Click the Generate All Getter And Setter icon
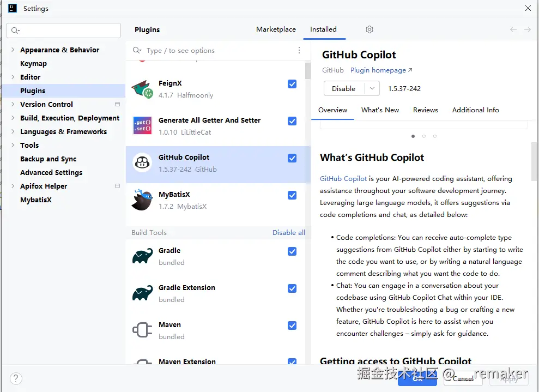The width and height of the screenshot is (539, 392). pos(142,125)
